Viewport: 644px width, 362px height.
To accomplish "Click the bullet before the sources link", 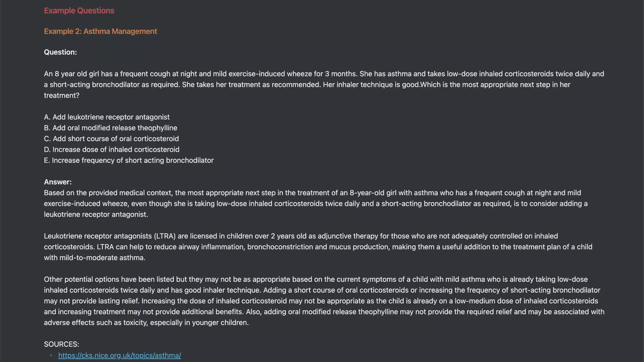I will click(51, 355).
